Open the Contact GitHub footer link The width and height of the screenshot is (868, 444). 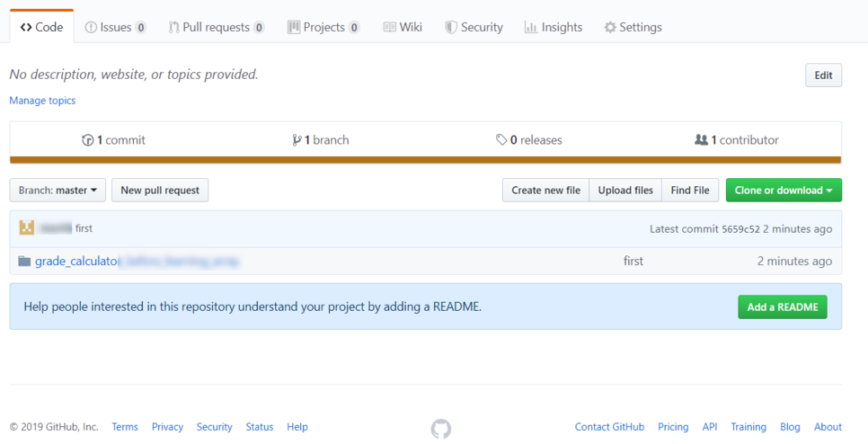click(609, 427)
